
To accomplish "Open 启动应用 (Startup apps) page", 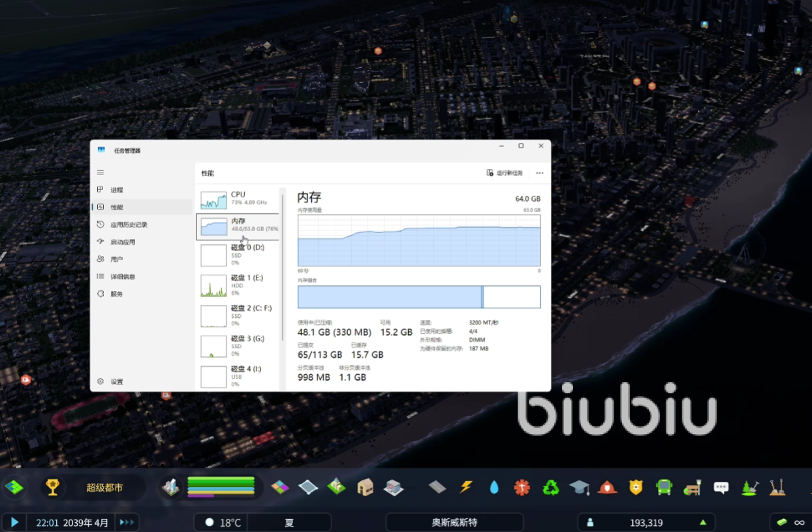I will (x=122, y=242).
